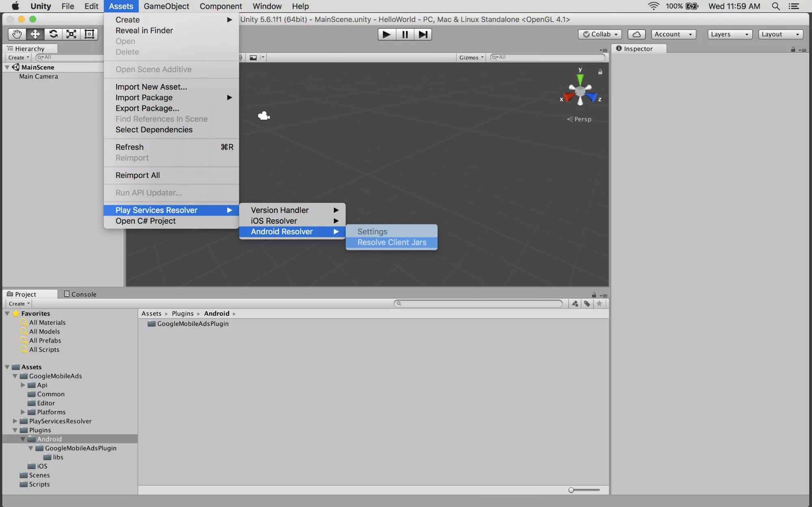Open macOS Notification Center
The height and width of the screenshot is (507, 812).
[794, 6]
